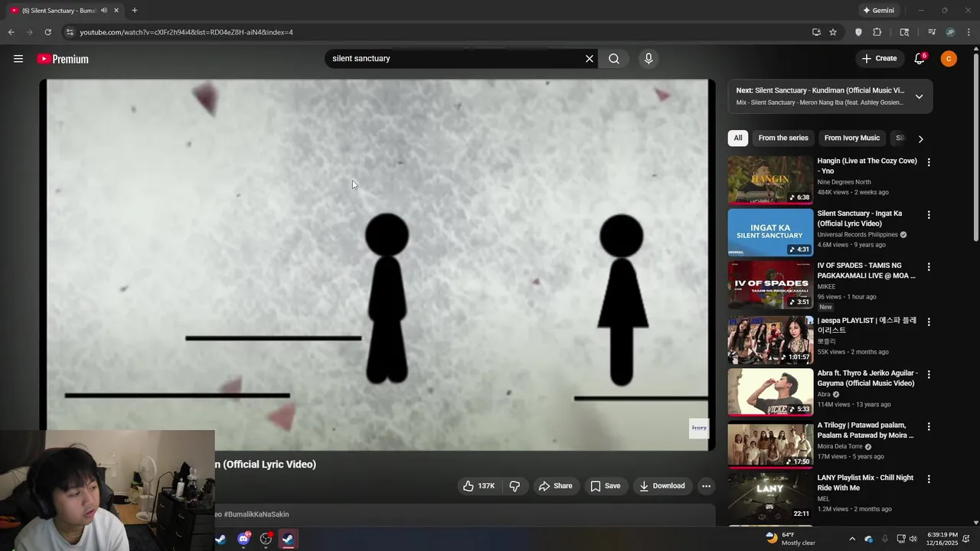Select the All filter chip

tap(738, 138)
